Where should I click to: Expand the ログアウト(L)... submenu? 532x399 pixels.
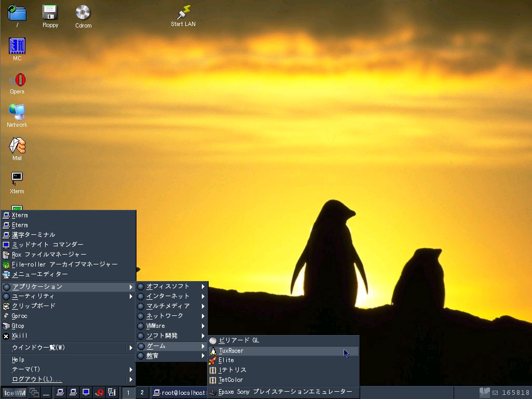tap(68, 379)
